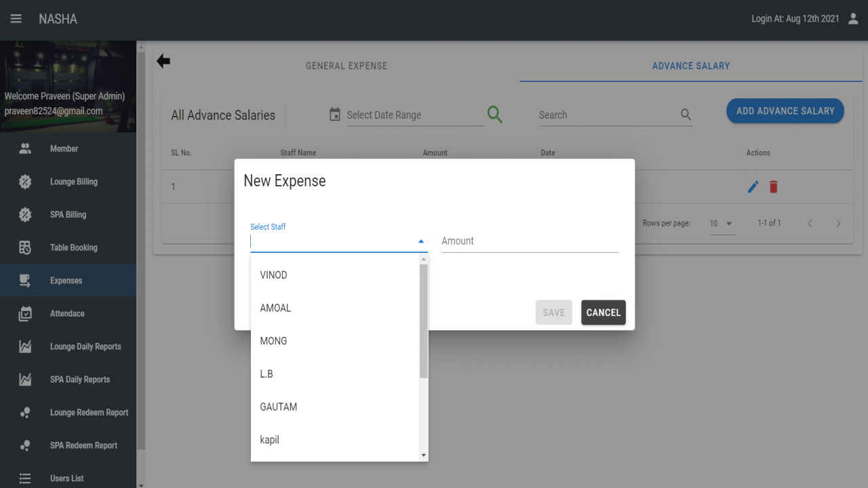Click the staff list scroll-up arrow
Viewport: 868px width, 488px height.
(424, 260)
